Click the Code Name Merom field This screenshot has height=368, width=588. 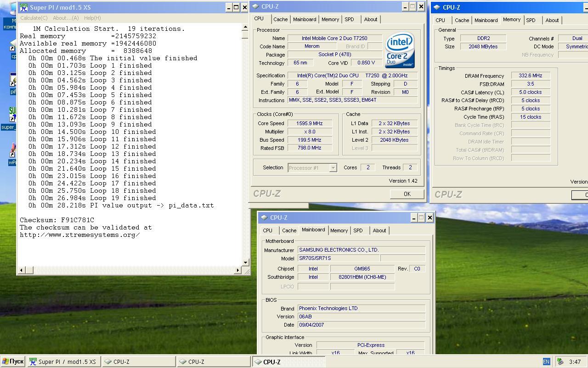click(x=312, y=46)
